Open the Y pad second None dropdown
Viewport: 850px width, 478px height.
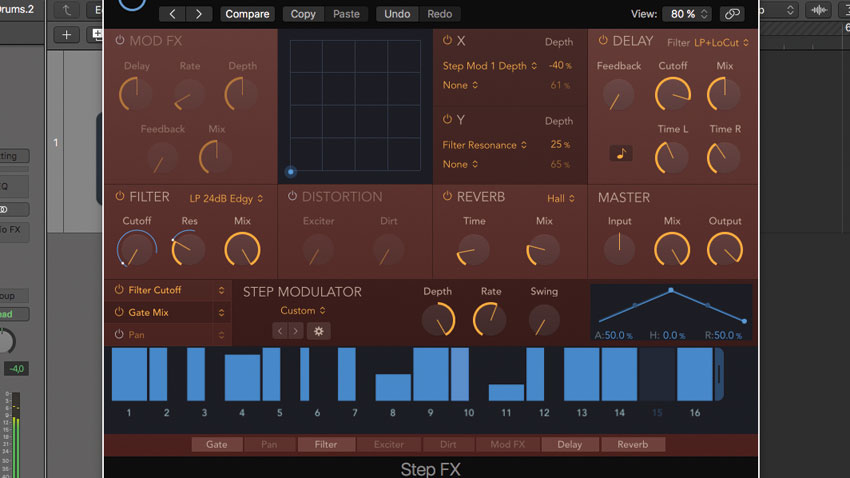click(460, 164)
